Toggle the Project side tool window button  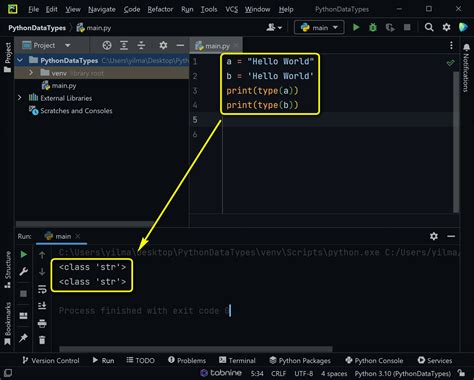pyautogui.click(x=7, y=57)
